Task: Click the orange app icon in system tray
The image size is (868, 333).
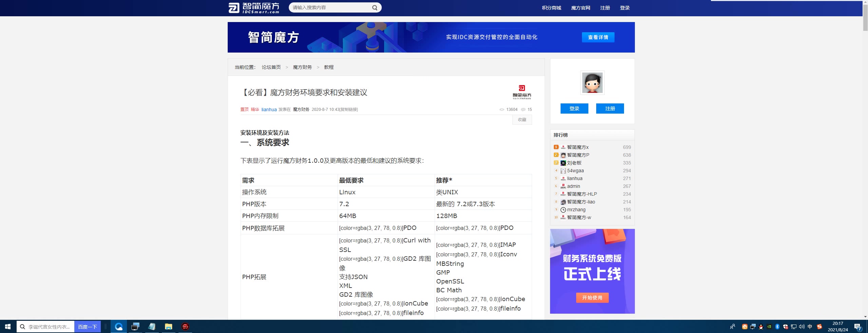Action: pos(744,327)
